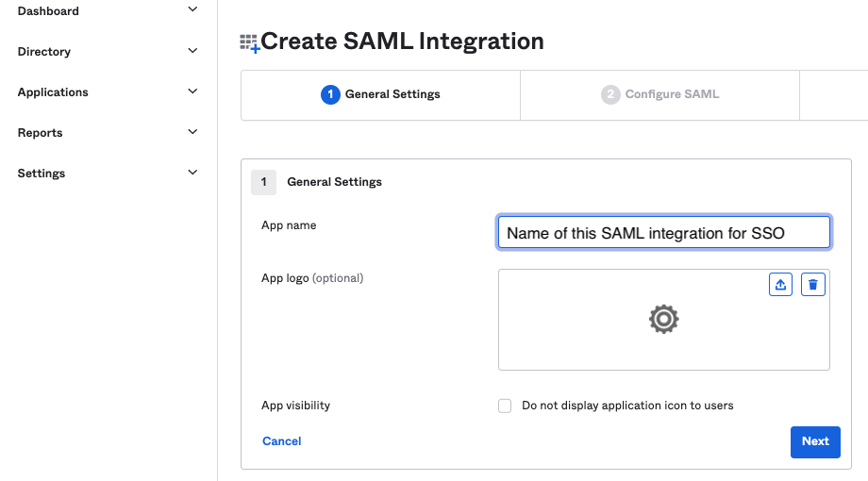This screenshot has height=481, width=868.
Task: Expand the Reports menu chevron
Action: [192, 132]
